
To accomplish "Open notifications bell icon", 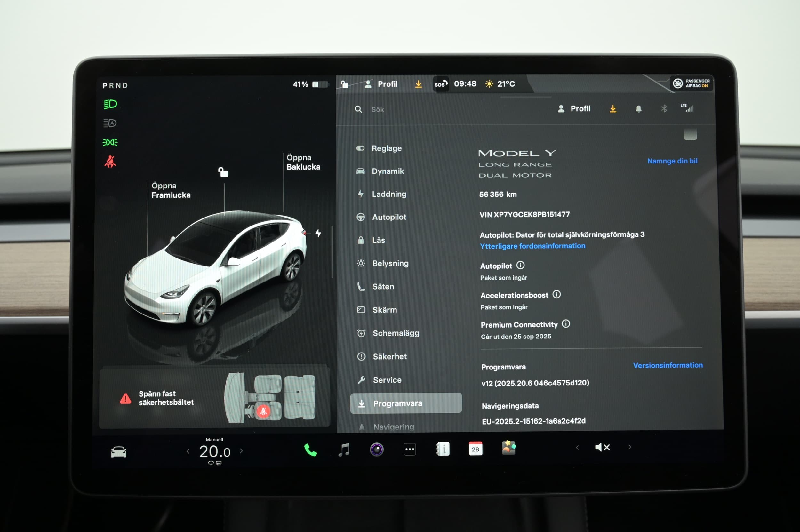I will pyautogui.click(x=638, y=109).
